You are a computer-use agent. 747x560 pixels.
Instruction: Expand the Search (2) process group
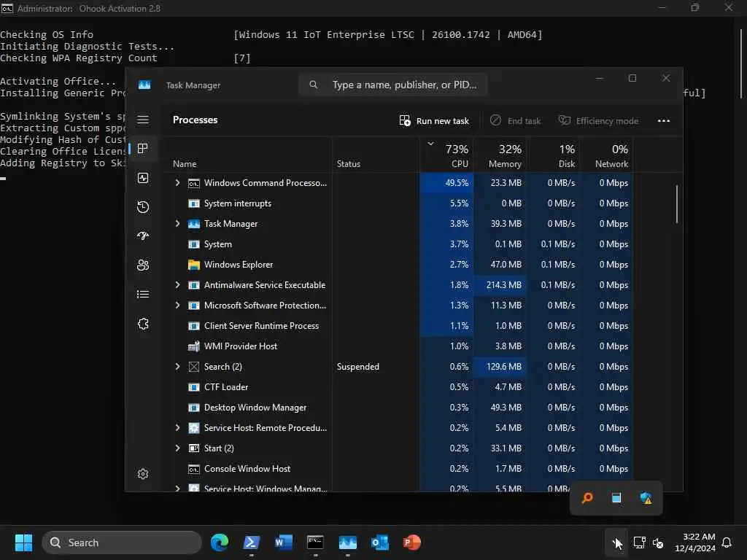click(178, 366)
